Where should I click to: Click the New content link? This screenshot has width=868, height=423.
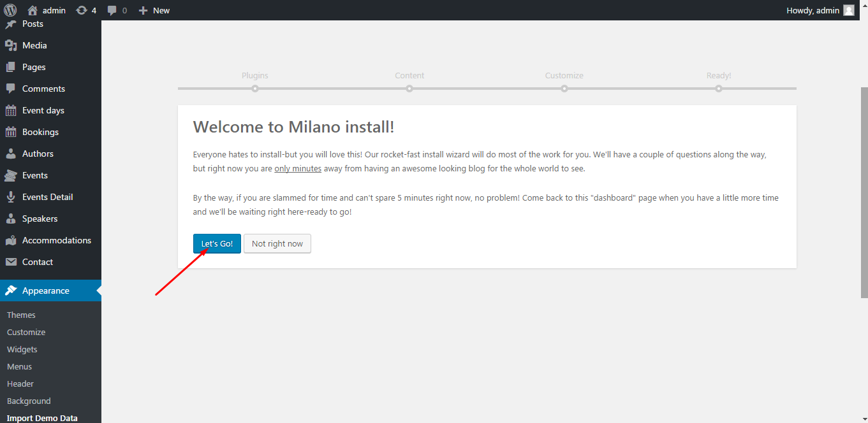(x=161, y=10)
